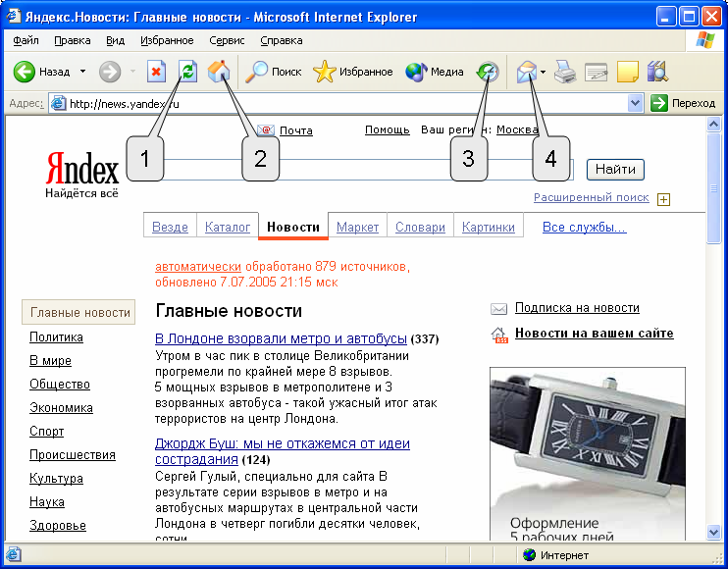The width and height of the screenshot is (728, 569).
Task: Change region via Москва link
Action: (x=517, y=129)
